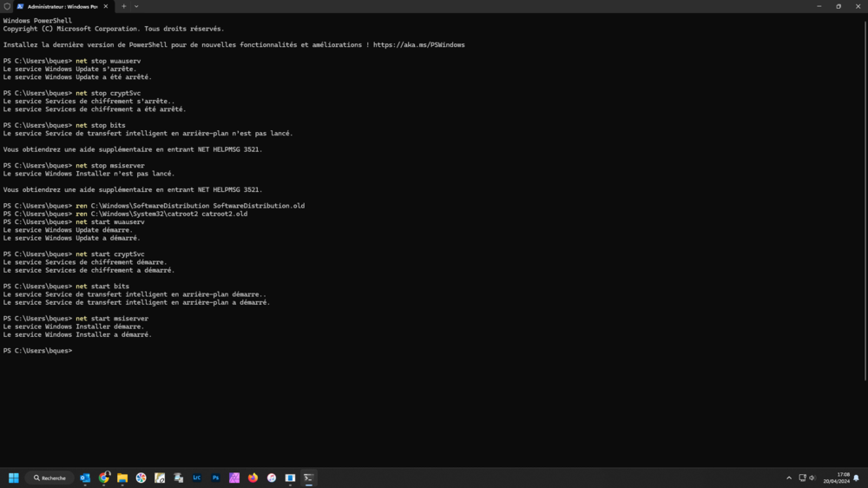Click the 'net stop msiserver' command text
Image resolution: width=868 pixels, height=488 pixels.
[110, 166]
